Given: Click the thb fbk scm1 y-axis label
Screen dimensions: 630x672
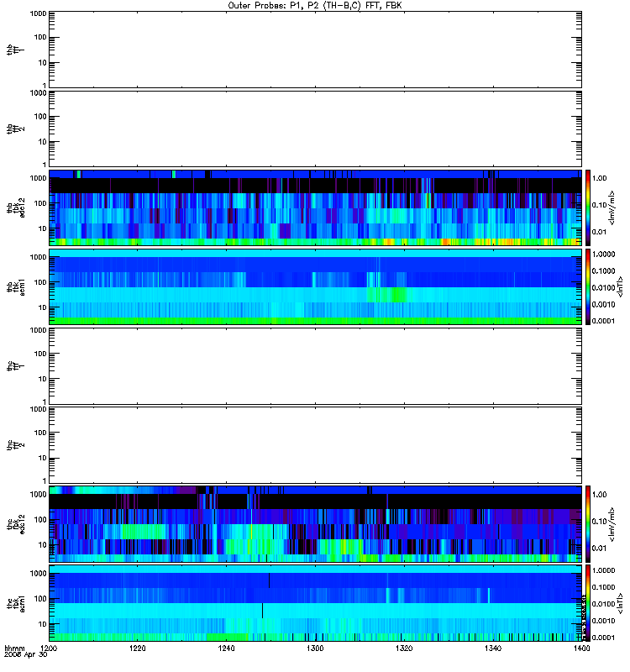Looking at the screenshot, I should point(16,286).
